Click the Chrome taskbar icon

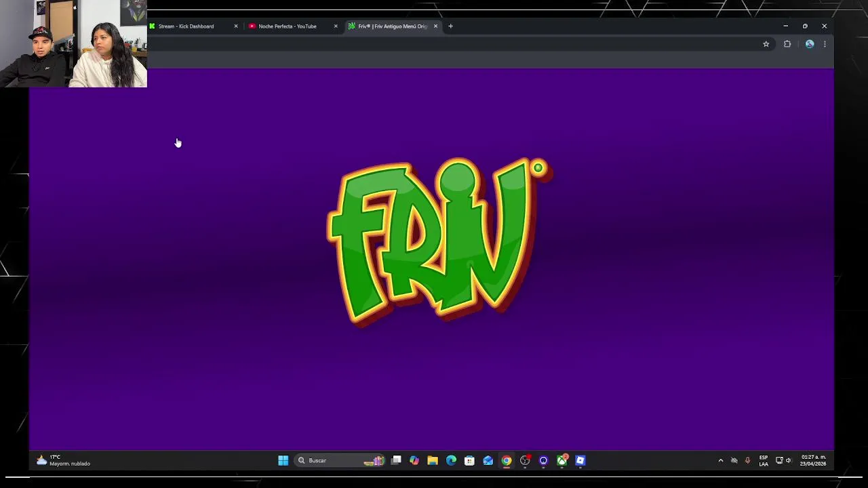pos(507,461)
